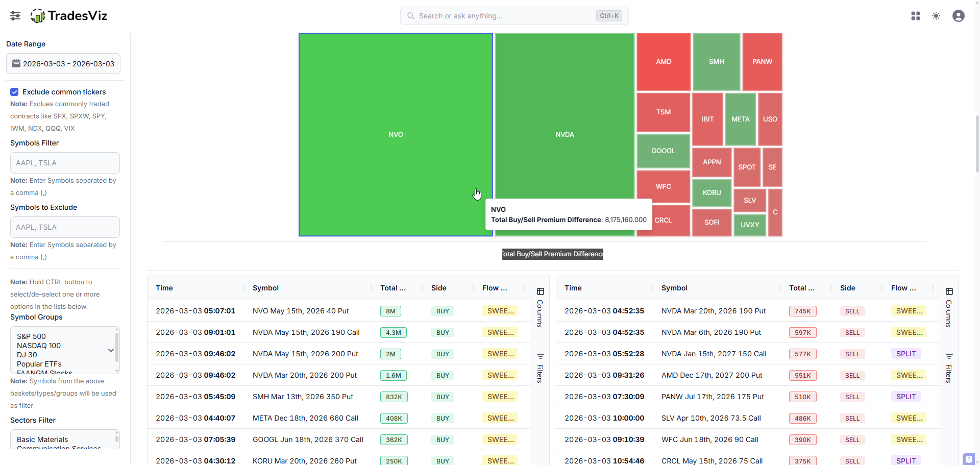980x465 pixels.
Task: Click SPLIT flow tag on NVDA Jan 2027 row
Action: click(906, 354)
